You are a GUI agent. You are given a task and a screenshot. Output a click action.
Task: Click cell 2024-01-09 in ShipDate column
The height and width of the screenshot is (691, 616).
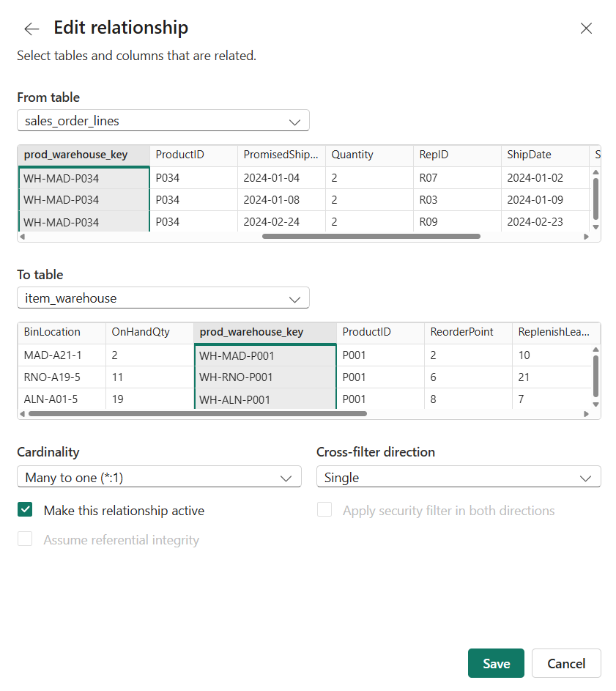point(545,200)
